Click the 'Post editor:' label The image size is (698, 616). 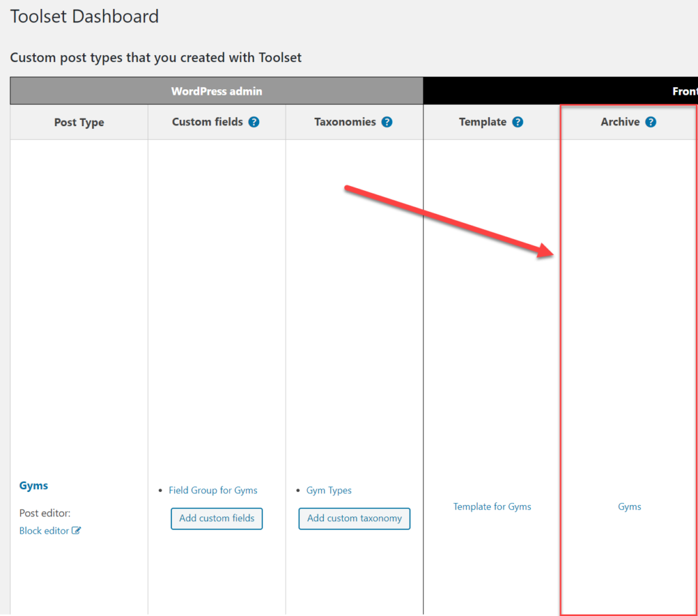tap(44, 513)
